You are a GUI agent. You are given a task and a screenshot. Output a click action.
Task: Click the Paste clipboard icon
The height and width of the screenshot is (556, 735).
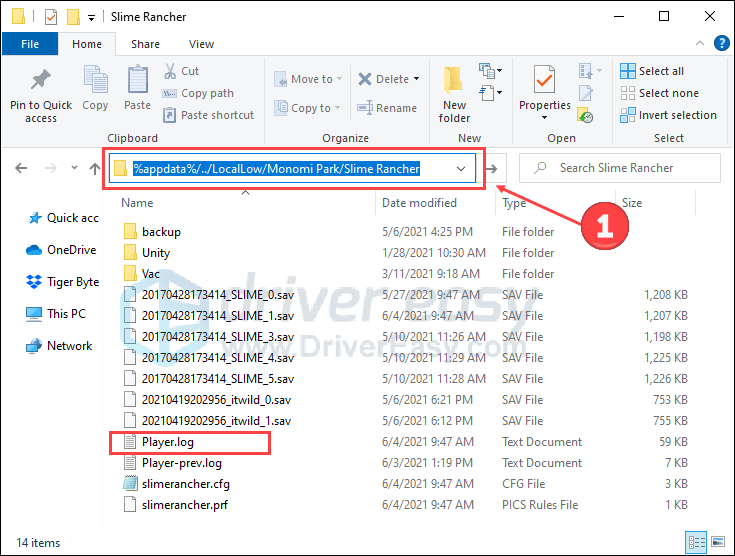pyautogui.click(x=137, y=80)
